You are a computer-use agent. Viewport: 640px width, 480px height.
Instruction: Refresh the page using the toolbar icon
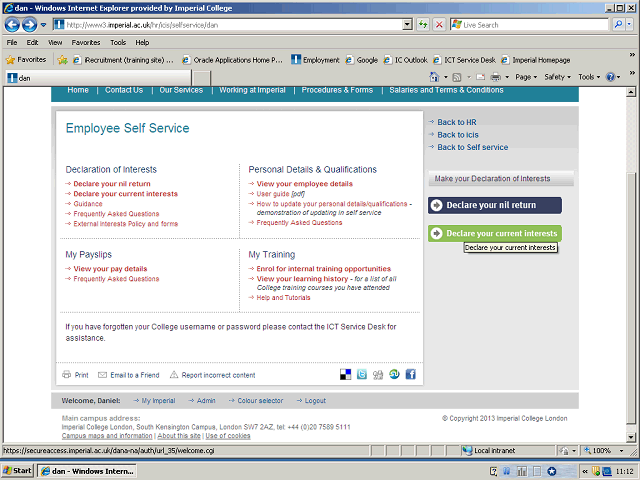pos(424,24)
